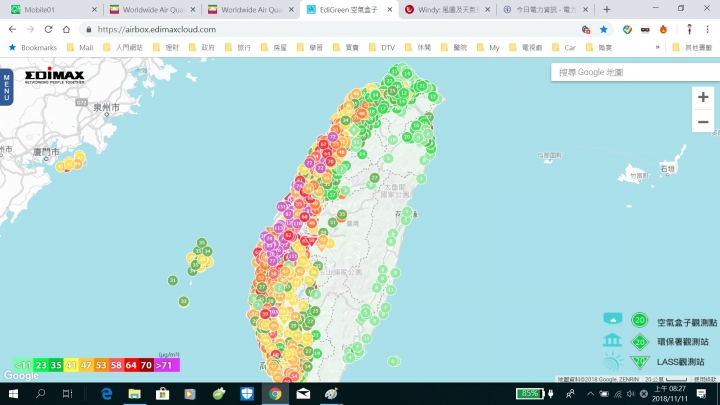Click the purple >71 scale swatch

[167, 365]
